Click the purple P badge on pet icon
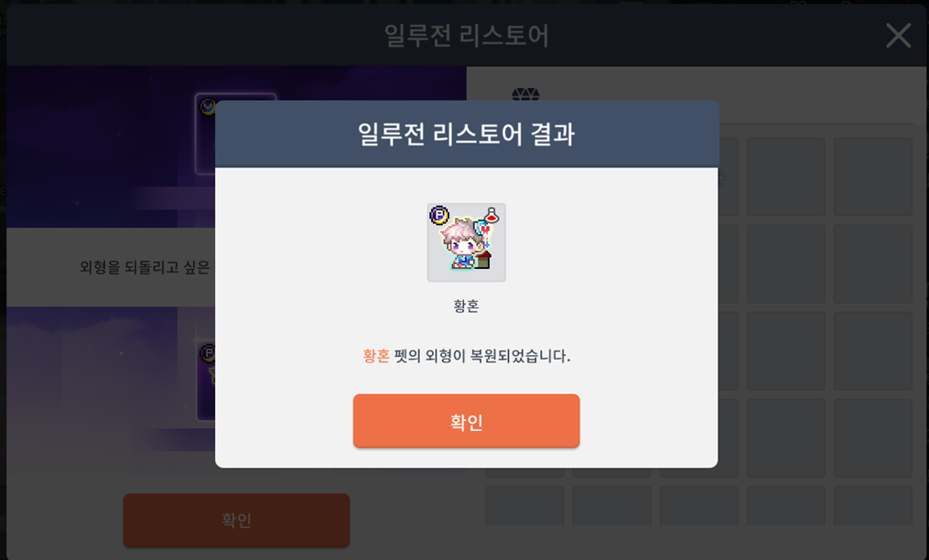The image size is (929, 560). coord(439,214)
